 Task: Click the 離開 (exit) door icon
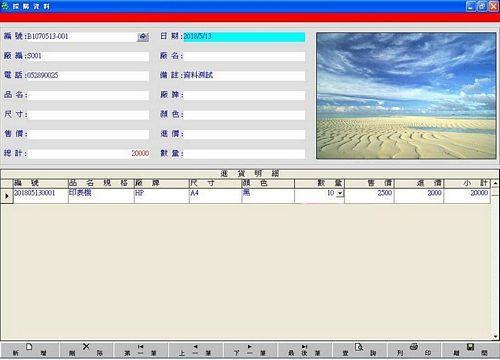(x=470, y=347)
